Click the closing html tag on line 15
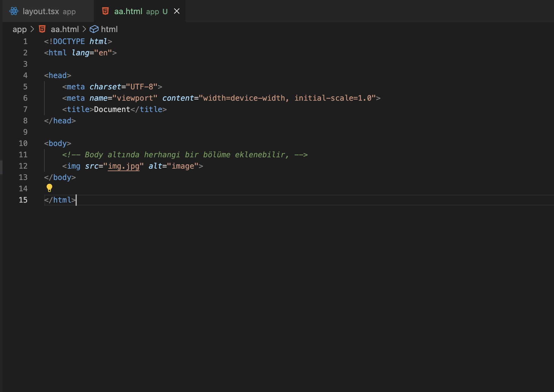554x392 pixels. [x=60, y=200]
